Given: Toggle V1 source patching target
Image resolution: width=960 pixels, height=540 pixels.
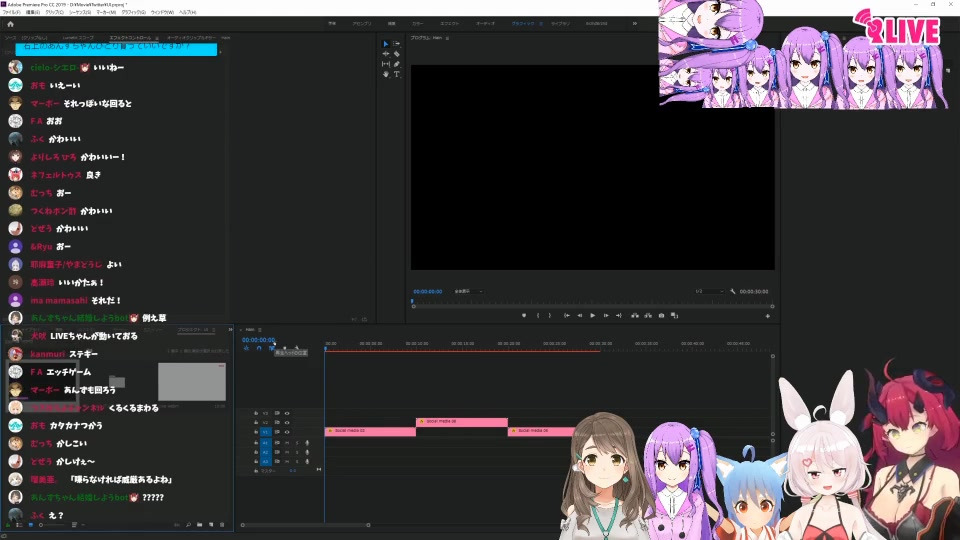Looking at the screenshot, I should [265, 432].
